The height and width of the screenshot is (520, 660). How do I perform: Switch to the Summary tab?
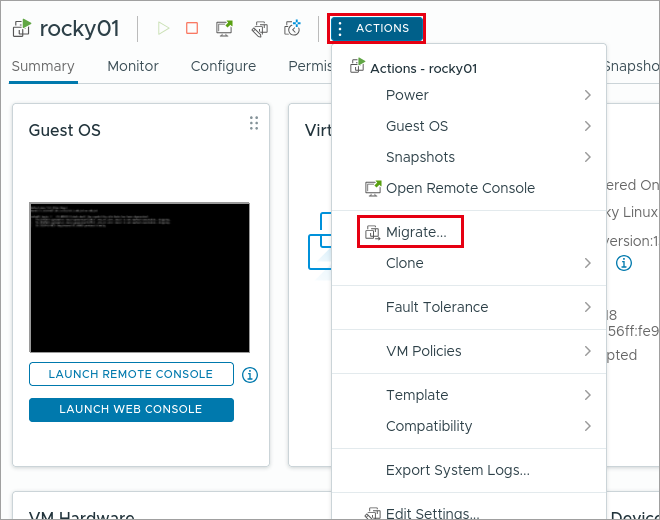[x=43, y=66]
